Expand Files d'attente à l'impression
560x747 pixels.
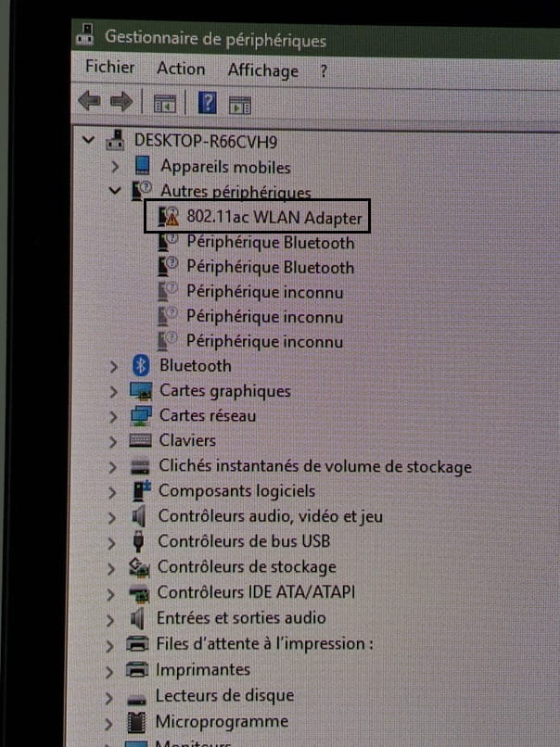point(109,646)
